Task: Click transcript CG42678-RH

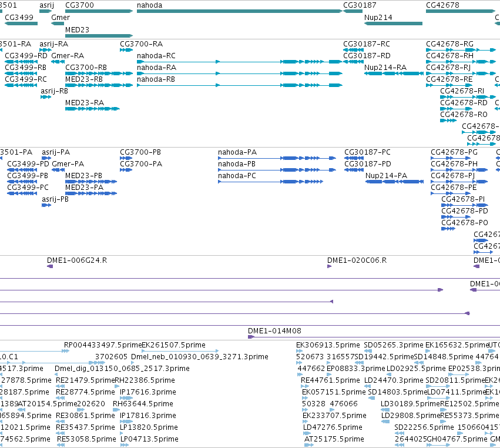Action: click(x=461, y=62)
